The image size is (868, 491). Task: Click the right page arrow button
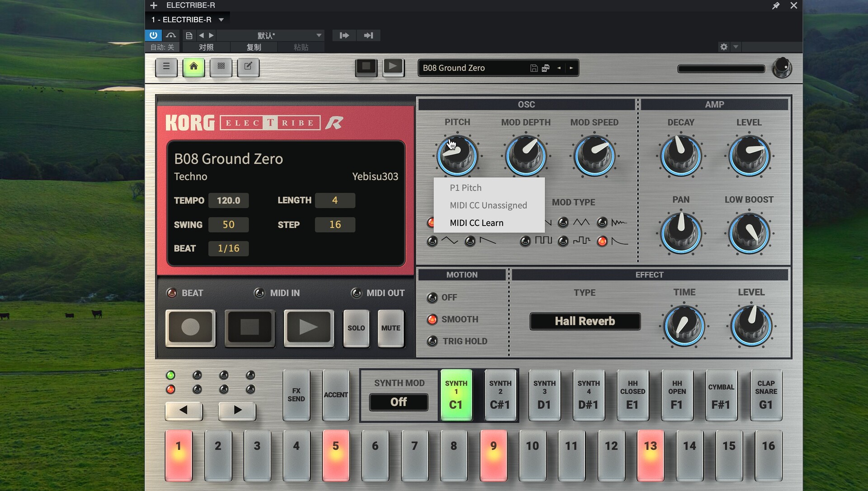[237, 410]
